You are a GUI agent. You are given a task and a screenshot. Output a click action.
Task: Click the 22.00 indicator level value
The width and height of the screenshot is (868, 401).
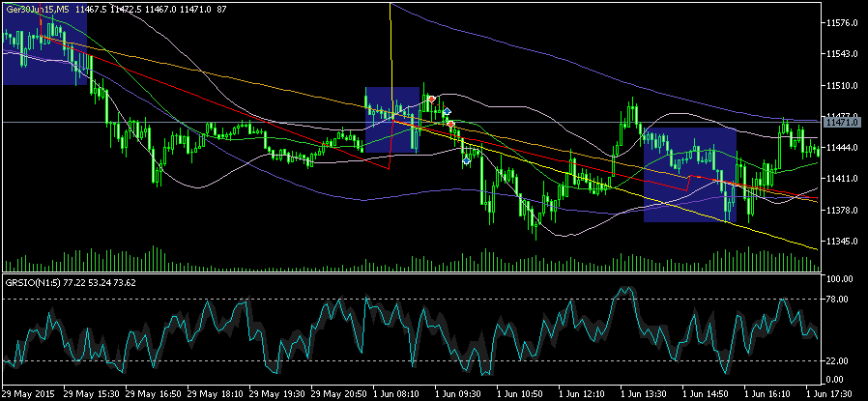[x=839, y=361]
